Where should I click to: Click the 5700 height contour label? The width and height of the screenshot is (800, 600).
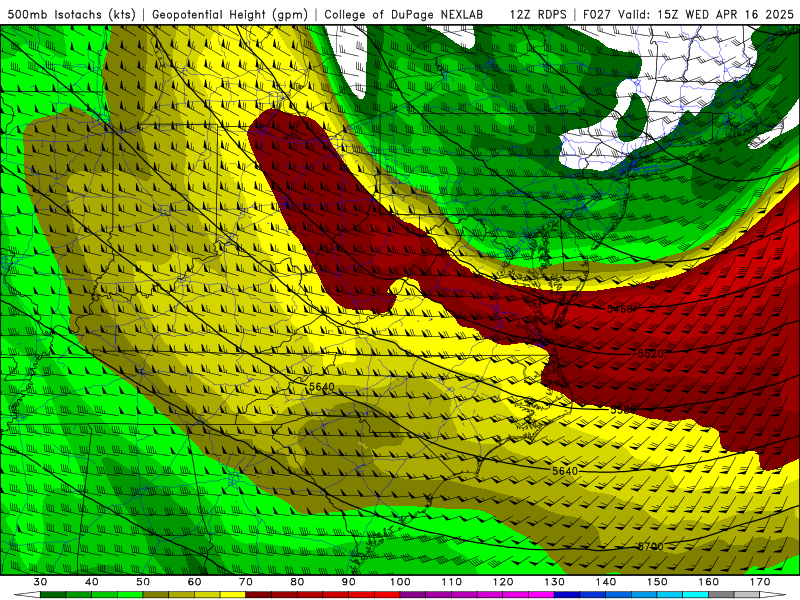(651, 547)
